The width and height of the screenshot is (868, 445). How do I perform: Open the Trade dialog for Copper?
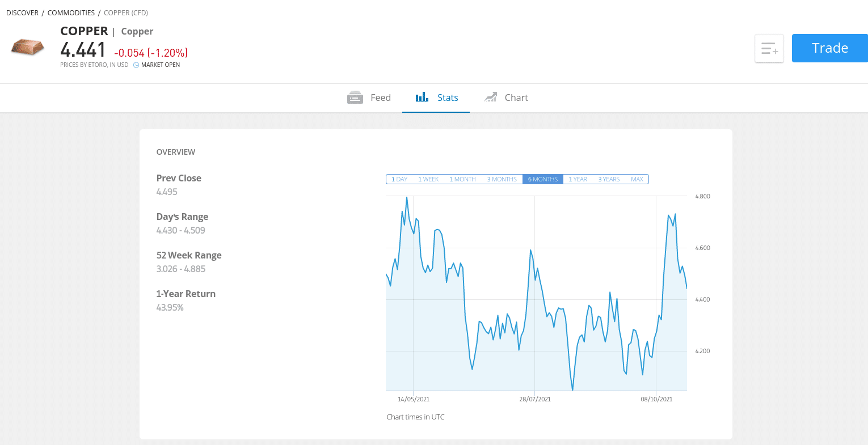tap(830, 48)
